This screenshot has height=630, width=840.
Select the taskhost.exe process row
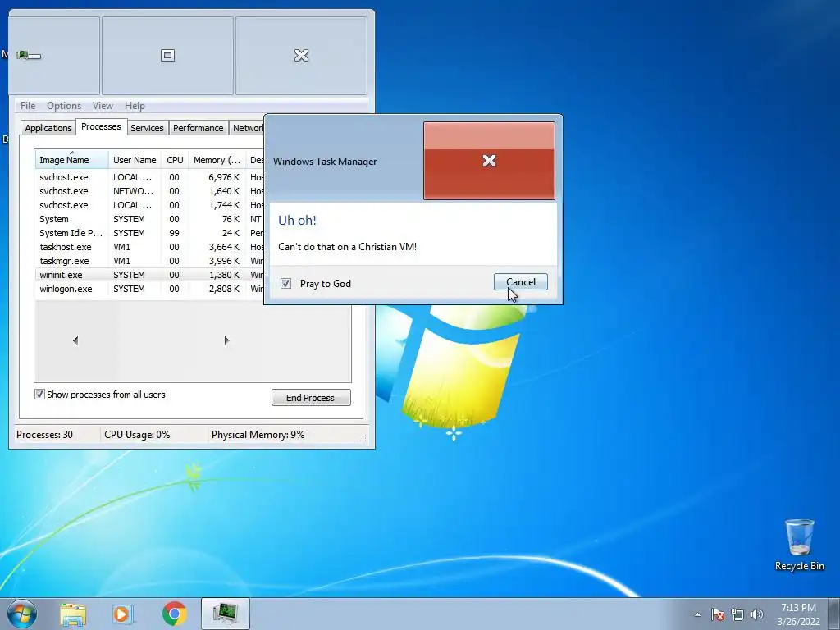coord(149,247)
